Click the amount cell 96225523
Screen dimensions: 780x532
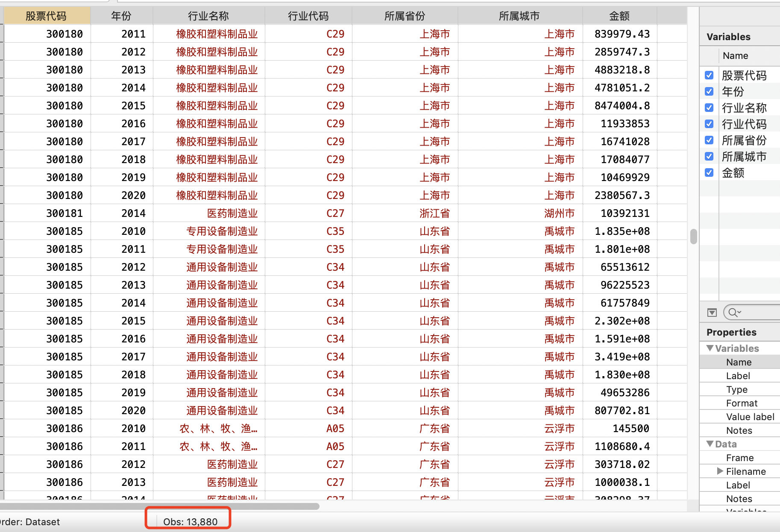click(x=620, y=285)
